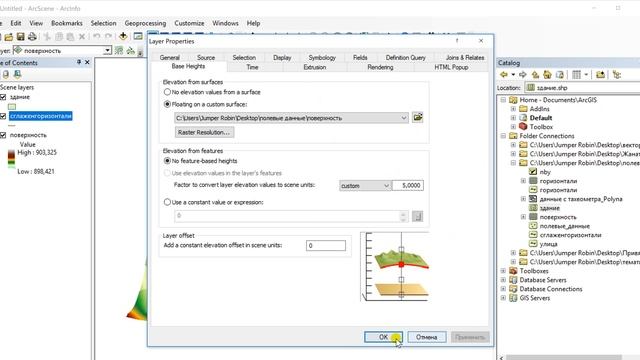The height and width of the screenshot is (360, 640).
Task: Close the Layer Properties dialog
Action: [481, 41]
